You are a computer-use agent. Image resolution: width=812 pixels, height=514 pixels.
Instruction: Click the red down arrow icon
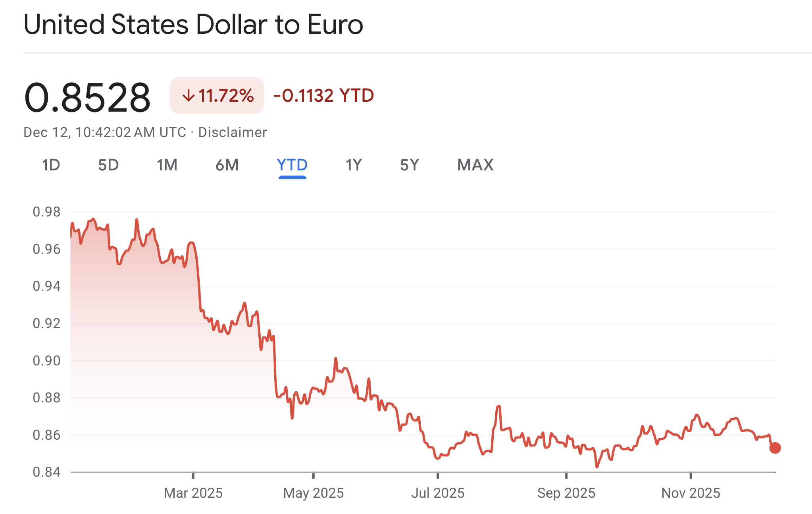[x=189, y=96]
